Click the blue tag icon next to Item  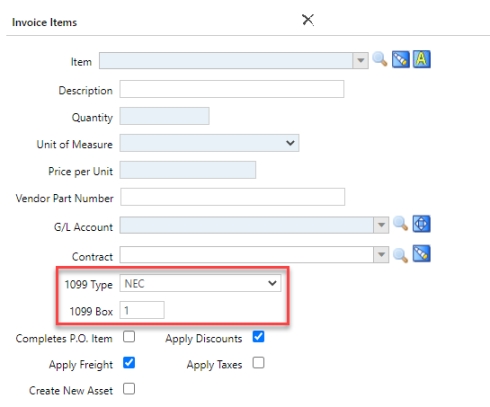[400, 59]
